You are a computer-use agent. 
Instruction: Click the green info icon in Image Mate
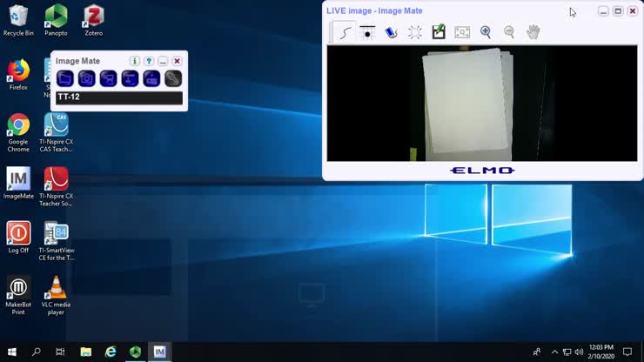135,61
